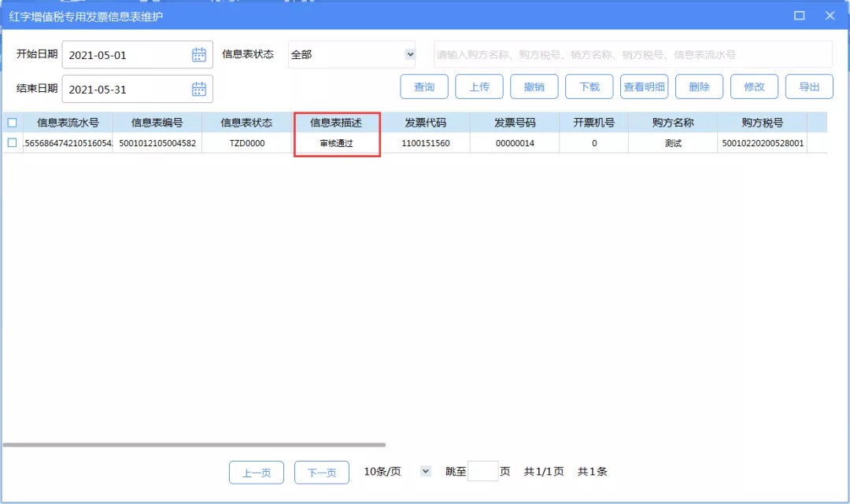This screenshot has width=850, height=504.
Task: Open record details via 查看明细 button
Action: tap(644, 87)
